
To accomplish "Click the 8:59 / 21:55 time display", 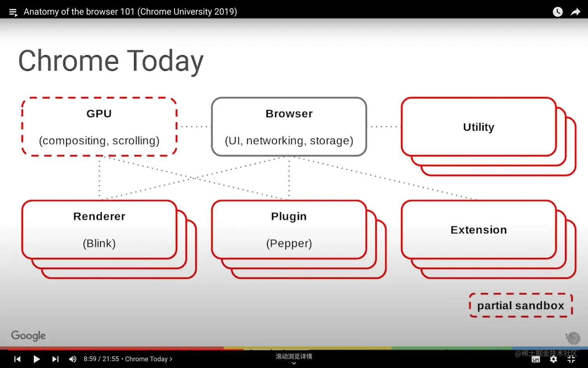I will coord(101,359).
